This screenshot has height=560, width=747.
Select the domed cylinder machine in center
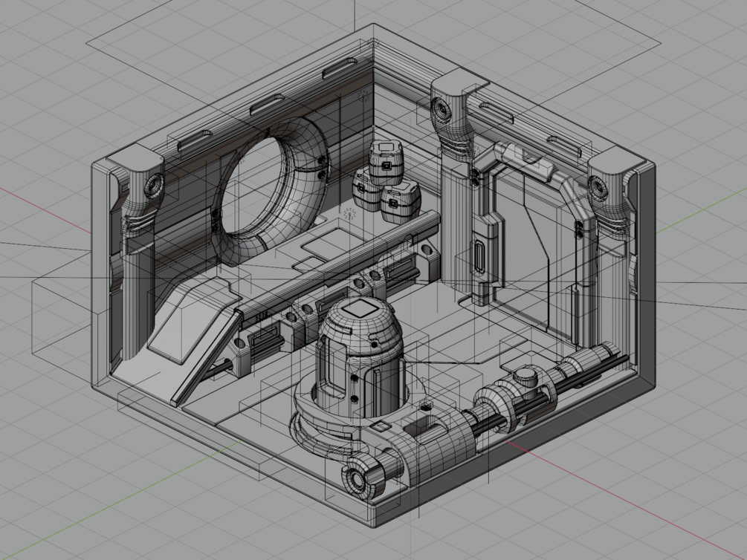[x=359, y=356]
